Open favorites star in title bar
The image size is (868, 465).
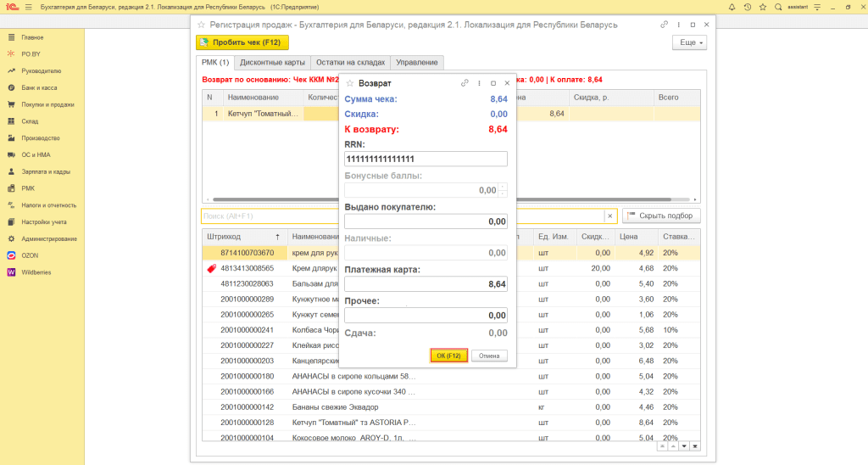pos(763,7)
